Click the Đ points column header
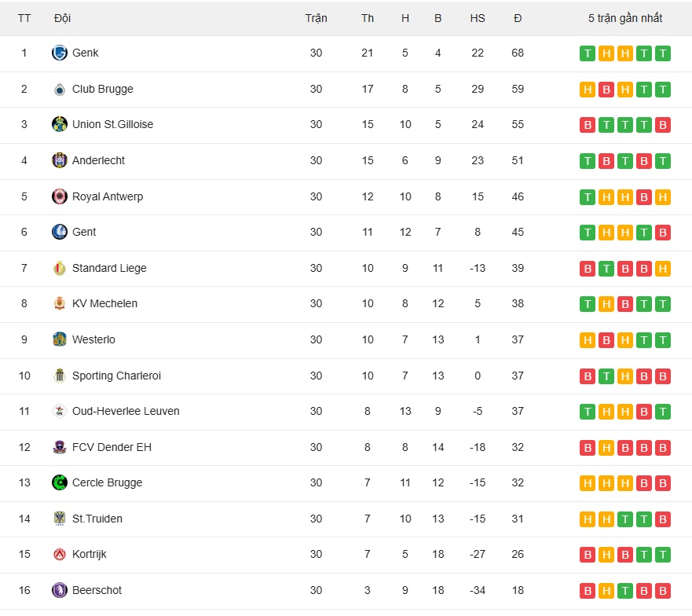Screen dimensions: 692x616 518,19
